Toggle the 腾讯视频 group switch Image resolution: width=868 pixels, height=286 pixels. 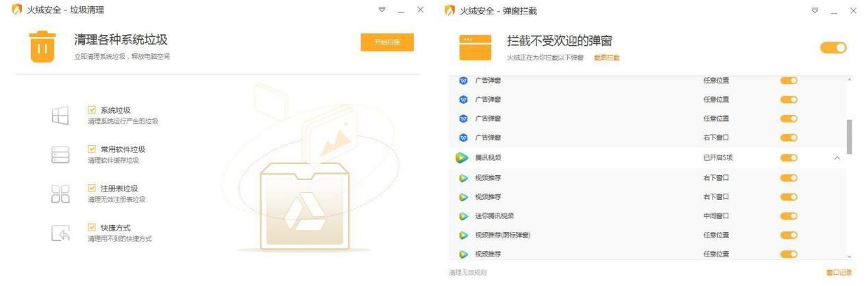[x=789, y=157]
